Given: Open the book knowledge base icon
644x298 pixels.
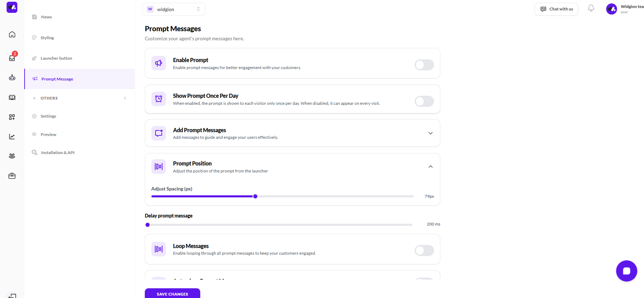Looking at the screenshot, I should (12, 97).
